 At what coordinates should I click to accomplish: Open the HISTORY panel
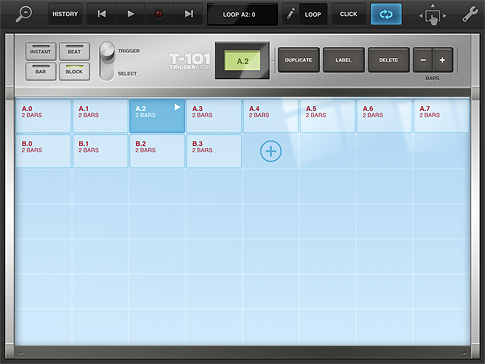pos(65,14)
